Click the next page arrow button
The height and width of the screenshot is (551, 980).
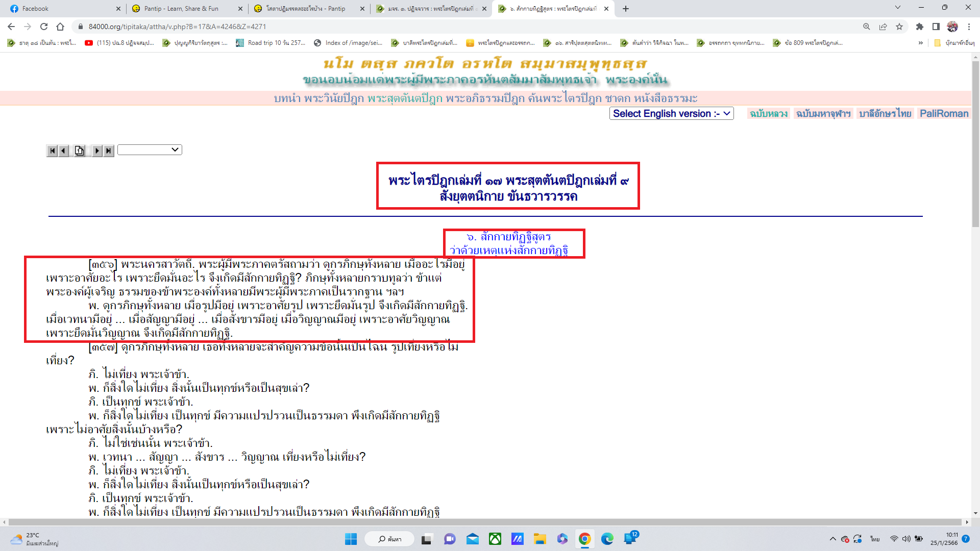click(96, 151)
